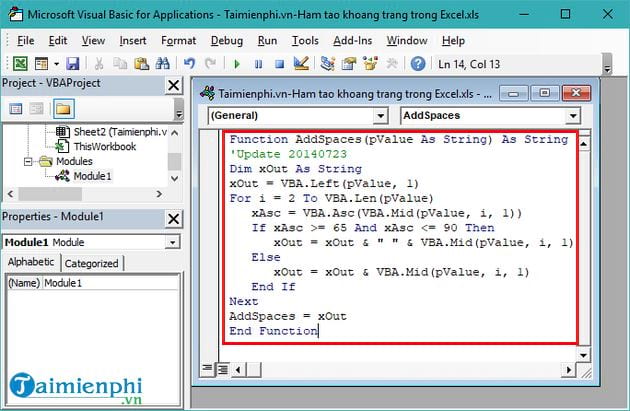The height and width of the screenshot is (411, 630).
Task: Select the Modules folder
Action: [74, 162]
